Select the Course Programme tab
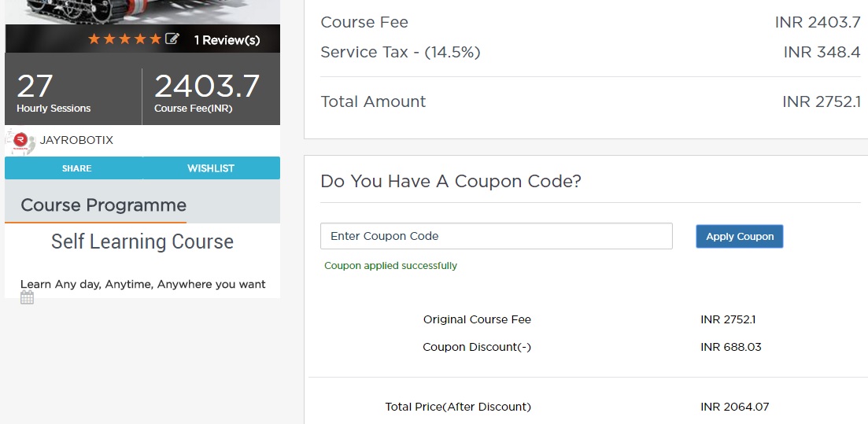The height and width of the screenshot is (424, 868). pos(103,205)
